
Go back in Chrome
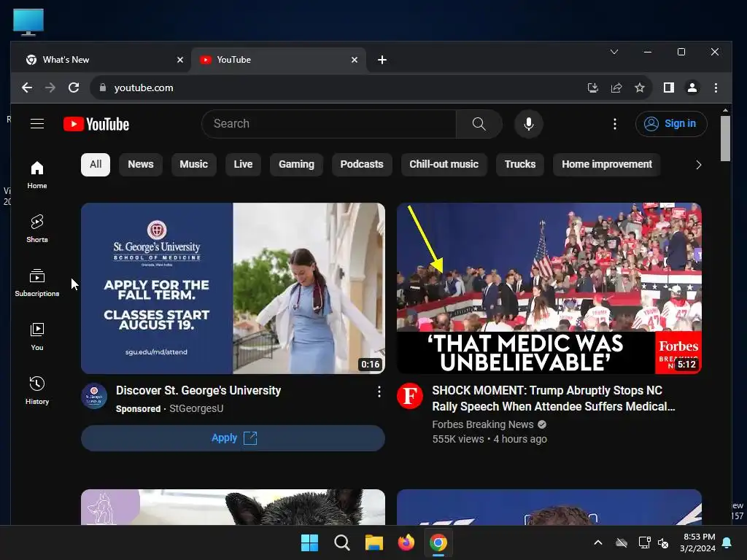click(27, 87)
